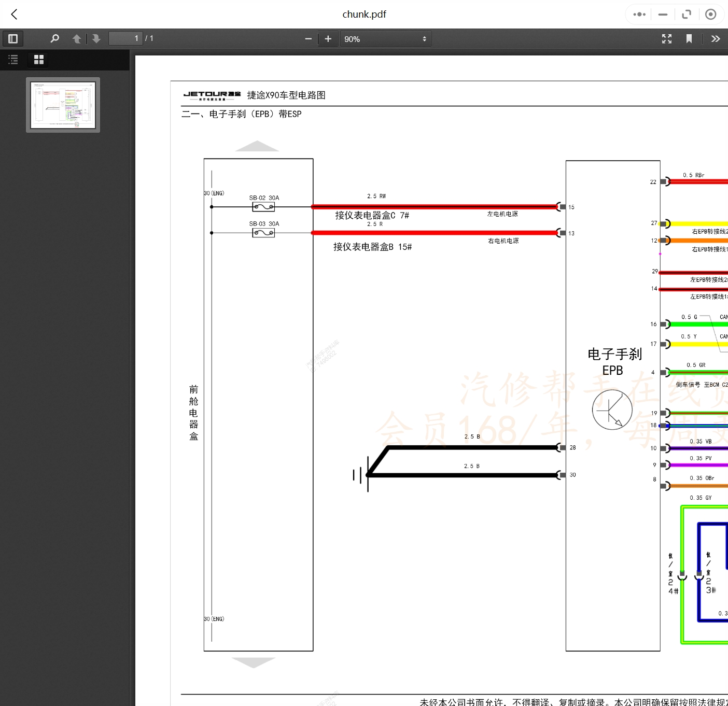Click the restore window size icon

687,15
